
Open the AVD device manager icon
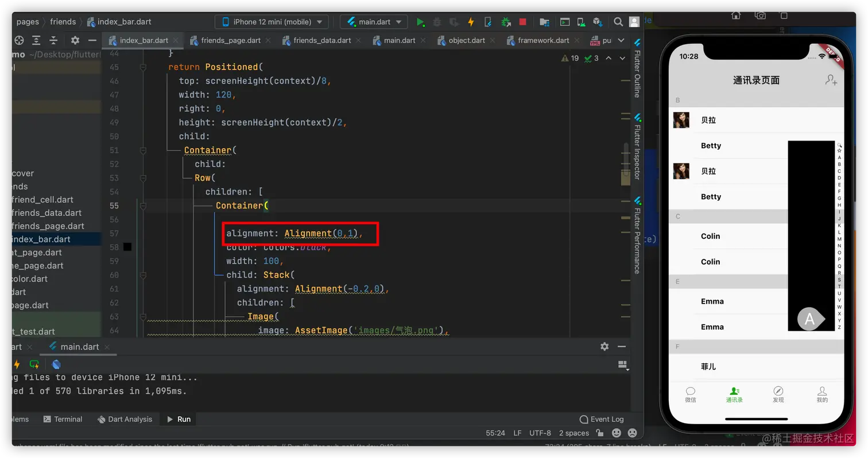tap(582, 22)
